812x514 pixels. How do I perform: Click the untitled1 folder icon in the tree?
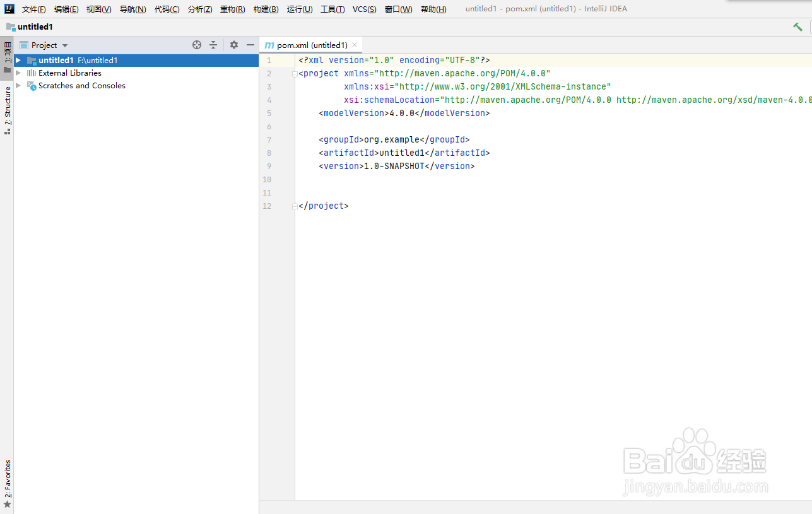(x=32, y=61)
